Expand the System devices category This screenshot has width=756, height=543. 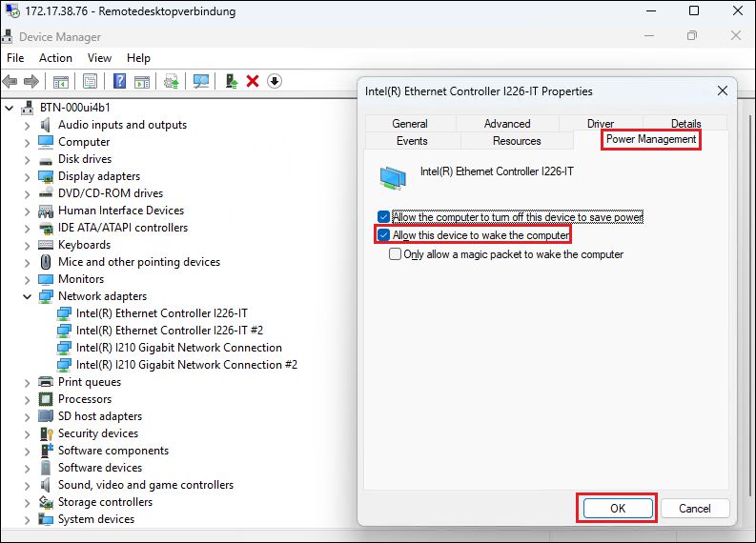pyautogui.click(x=28, y=520)
